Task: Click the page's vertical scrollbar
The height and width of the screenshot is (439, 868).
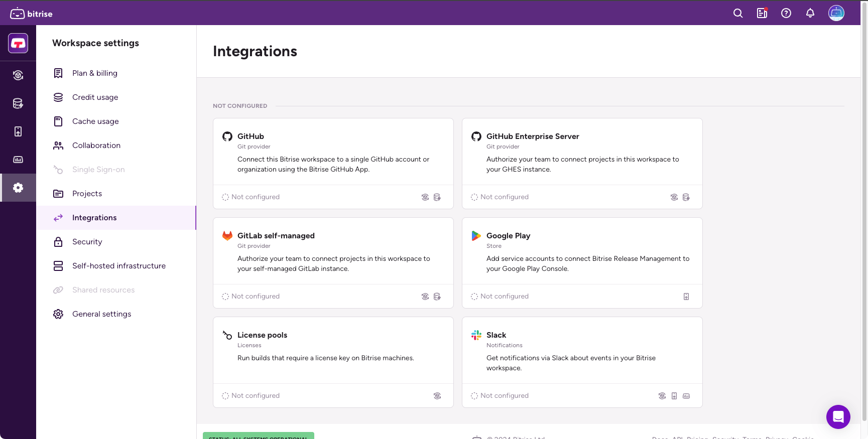Action: tap(864, 201)
